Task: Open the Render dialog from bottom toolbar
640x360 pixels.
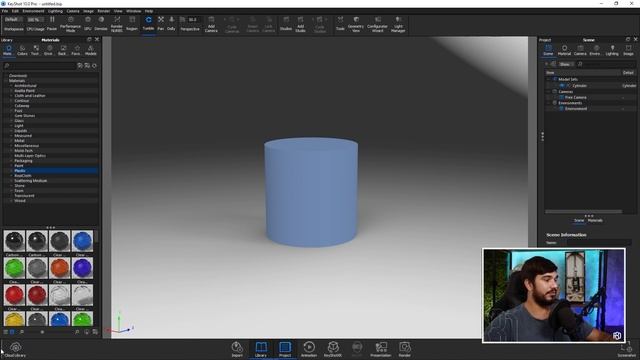Action: point(404,349)
